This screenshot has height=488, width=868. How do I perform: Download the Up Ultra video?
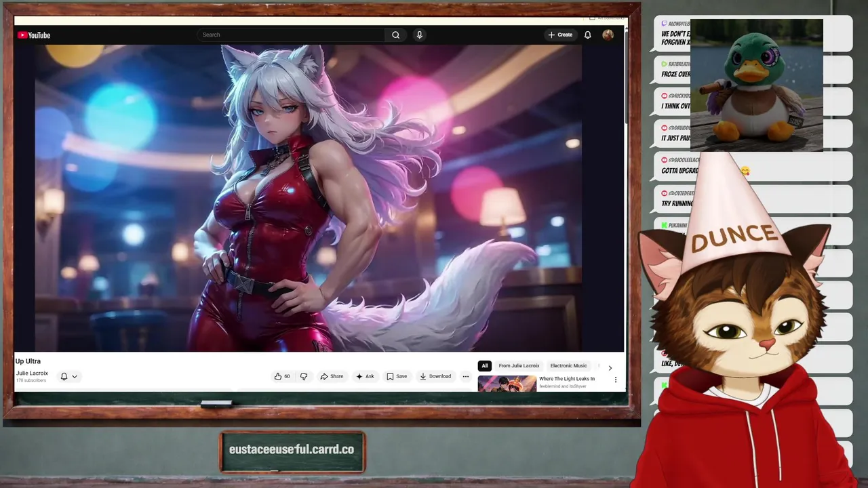coord(435,376)
